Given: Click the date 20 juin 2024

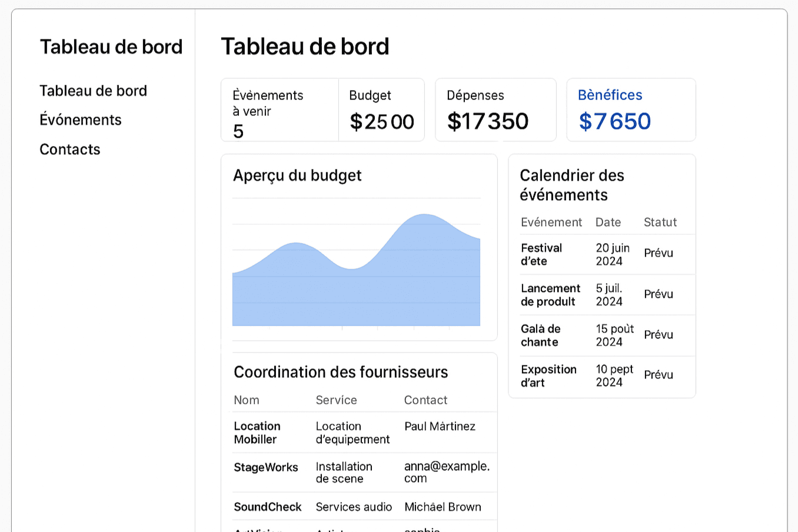Looking at the screenshot, I should 613,254.
